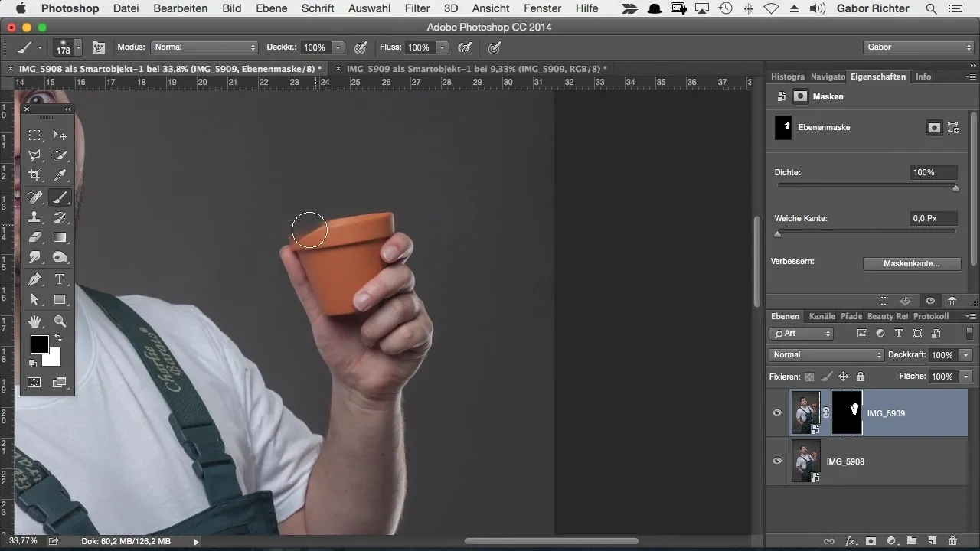Select the Crop tool
Image resolution: width=980 pixels, height=551 pixels.
(34, 175)
